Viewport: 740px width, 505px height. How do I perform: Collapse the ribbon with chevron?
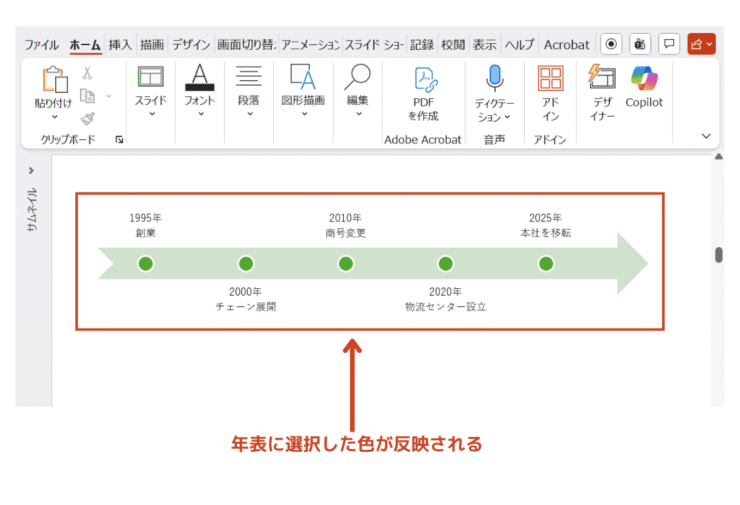[x=706, y=136]
